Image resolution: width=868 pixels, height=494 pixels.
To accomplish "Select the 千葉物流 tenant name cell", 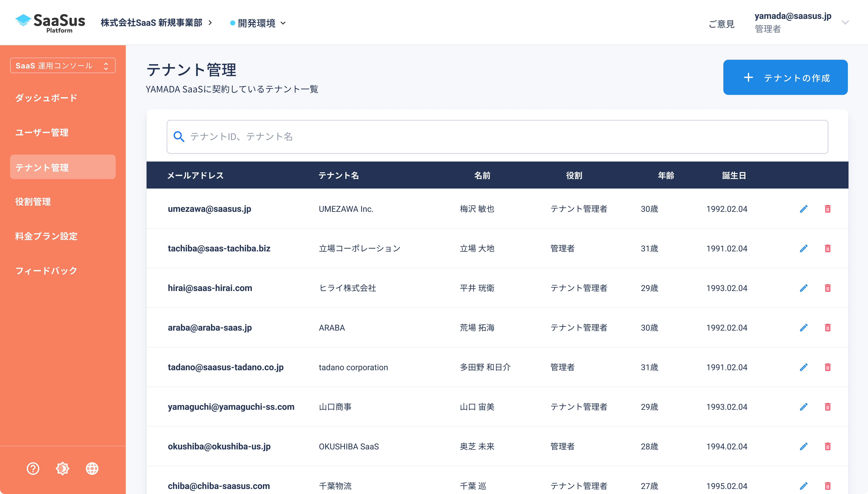I will (335, 486).
